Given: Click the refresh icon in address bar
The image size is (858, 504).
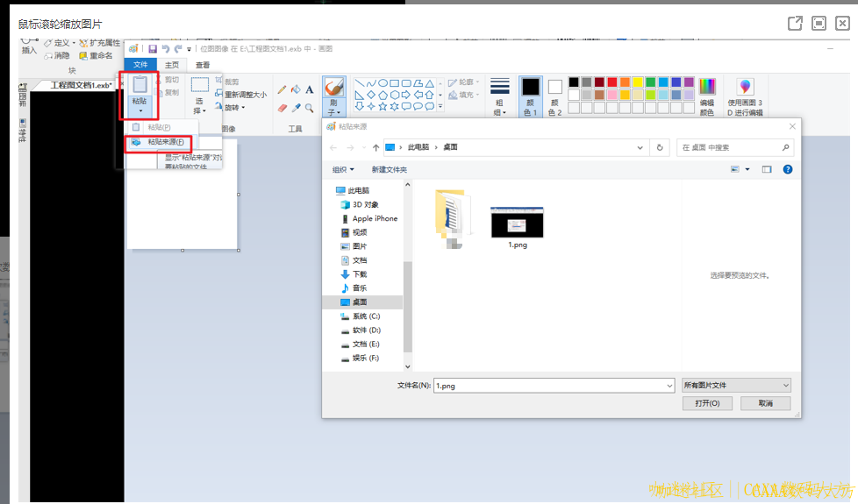Looking at the screenshot, I should (660, 147).
